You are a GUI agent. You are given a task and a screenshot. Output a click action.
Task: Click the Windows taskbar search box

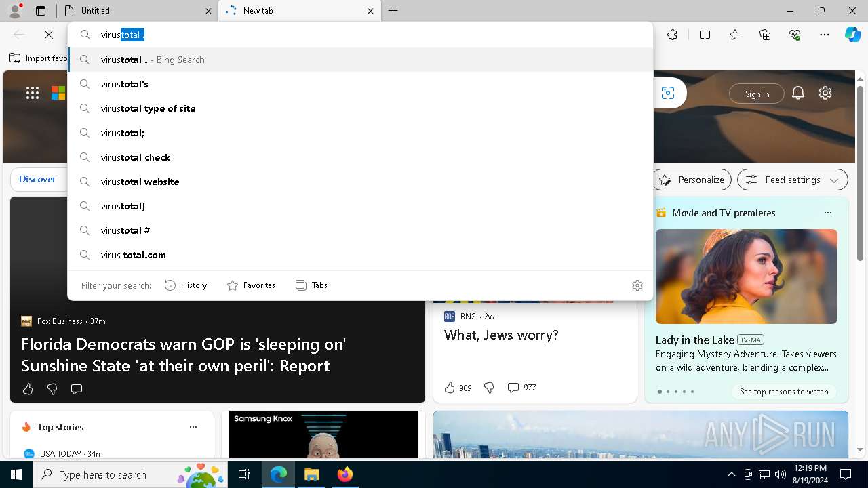(132, 474)
